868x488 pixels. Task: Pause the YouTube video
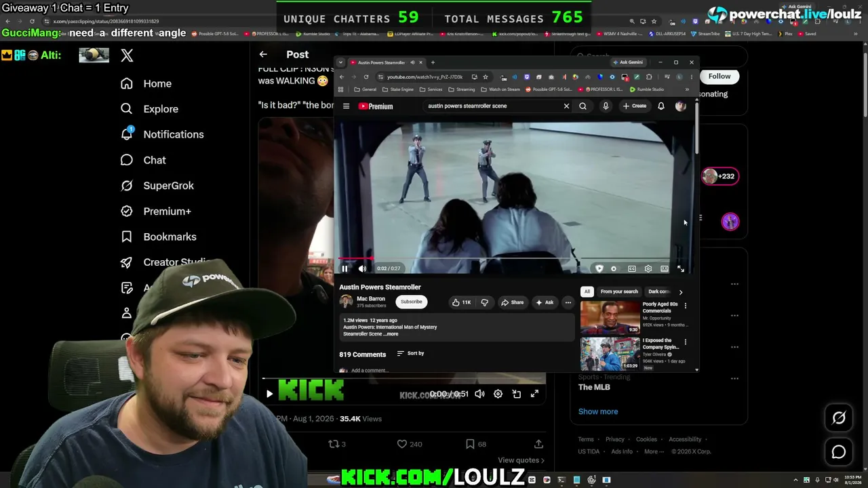[x=344, y=268]
